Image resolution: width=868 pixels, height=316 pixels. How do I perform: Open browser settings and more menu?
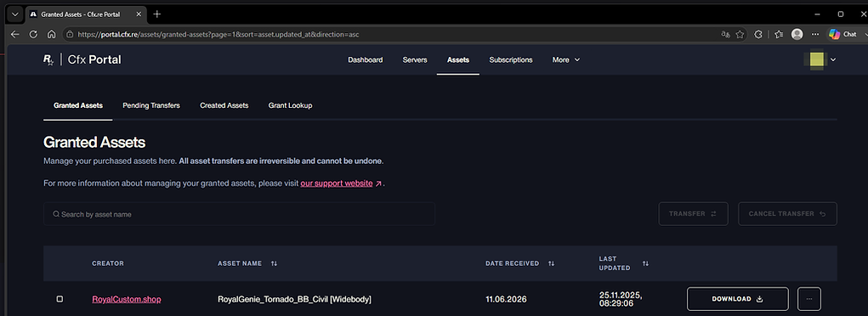tap(814, 34)
